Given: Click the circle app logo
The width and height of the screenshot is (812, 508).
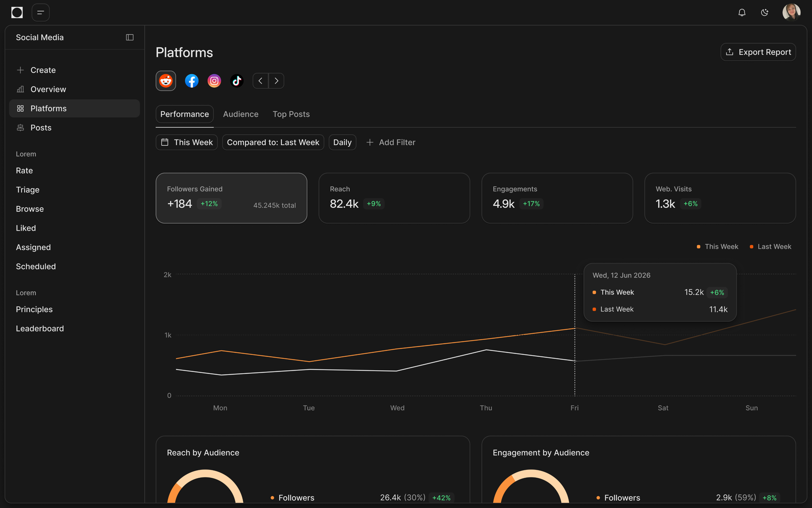Looking at the screenshot, I should pyautogui.click(x=17, y=13).
